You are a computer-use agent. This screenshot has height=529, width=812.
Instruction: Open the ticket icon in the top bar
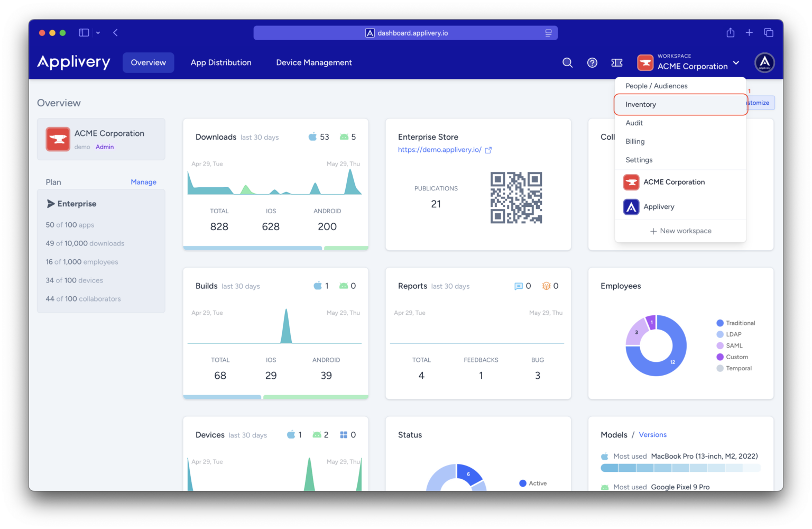617,62
